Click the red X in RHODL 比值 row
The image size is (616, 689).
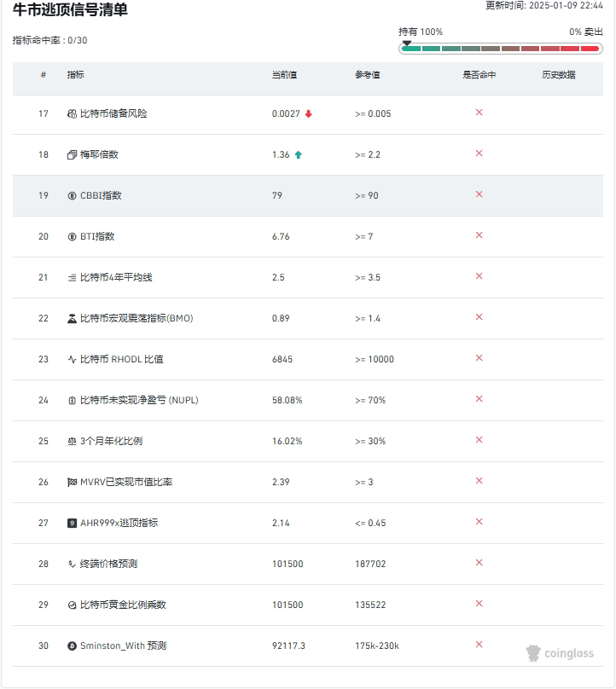(479, 358)
